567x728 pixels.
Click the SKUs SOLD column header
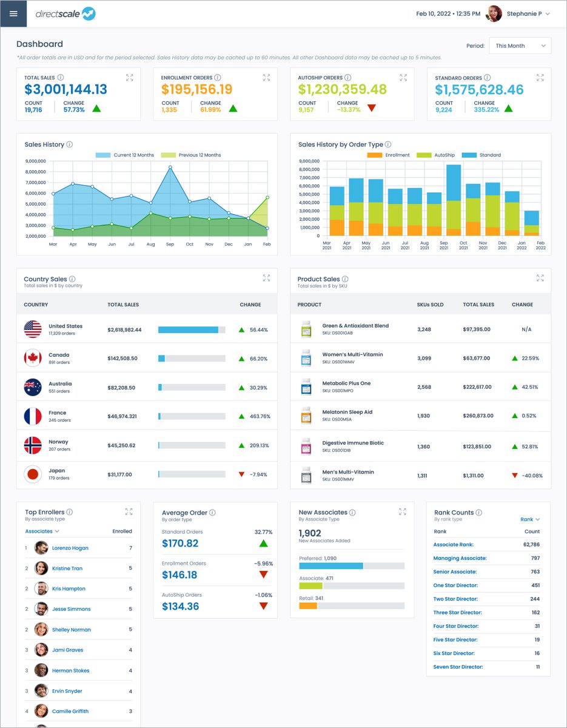431,305
